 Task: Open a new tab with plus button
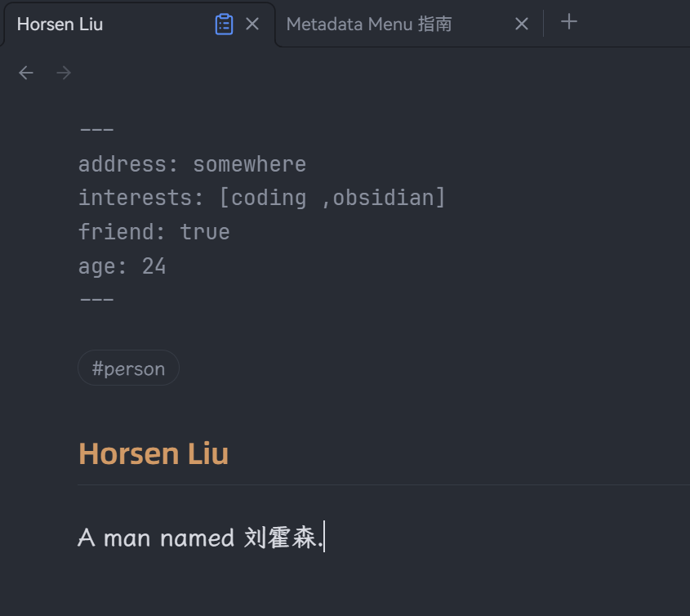(x=569, y=23)
